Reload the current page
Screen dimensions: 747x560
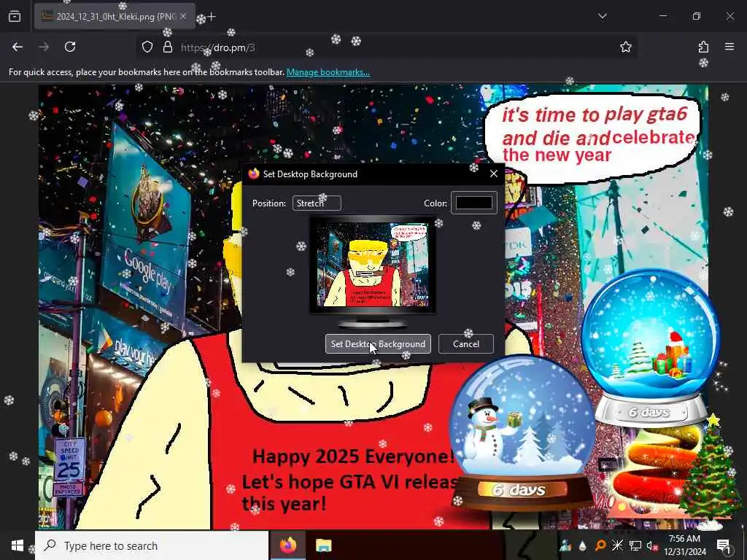coord(70,47)
